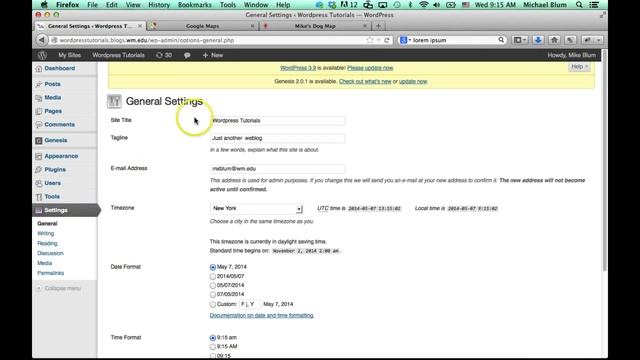
Task: Click into the Site Title field
Action: pos(277,120)
